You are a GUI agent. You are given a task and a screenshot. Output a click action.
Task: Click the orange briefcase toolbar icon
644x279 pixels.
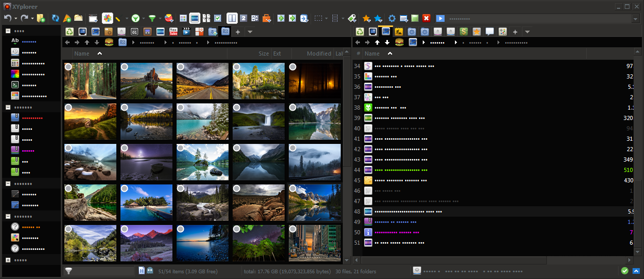pyautogui.click(x=267, y=18)
